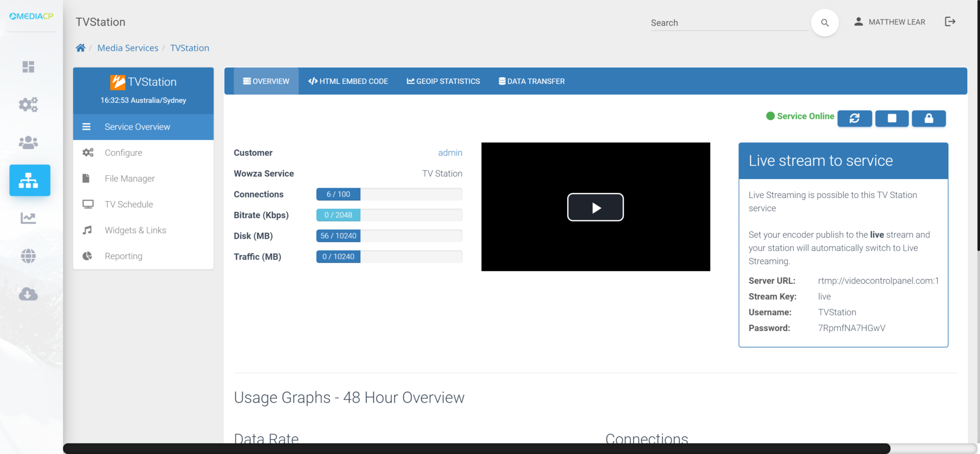Click the Search input field

click(x=729, y=23)
